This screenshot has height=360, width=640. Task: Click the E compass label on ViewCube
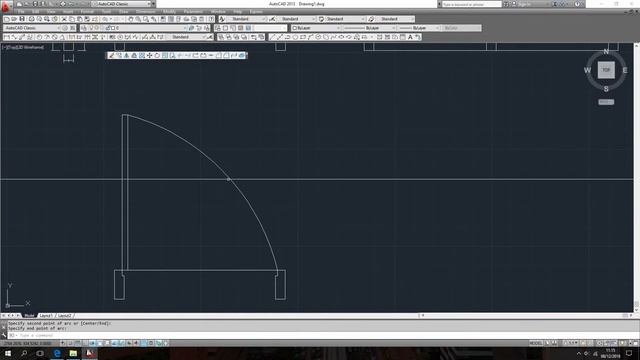[x=625, y=70]
